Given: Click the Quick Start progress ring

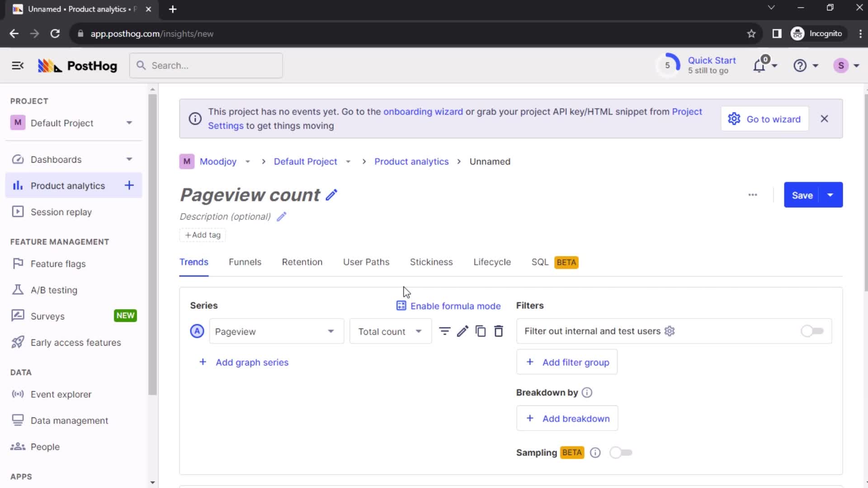Looking at the screenshot, I should pos(669,65).
